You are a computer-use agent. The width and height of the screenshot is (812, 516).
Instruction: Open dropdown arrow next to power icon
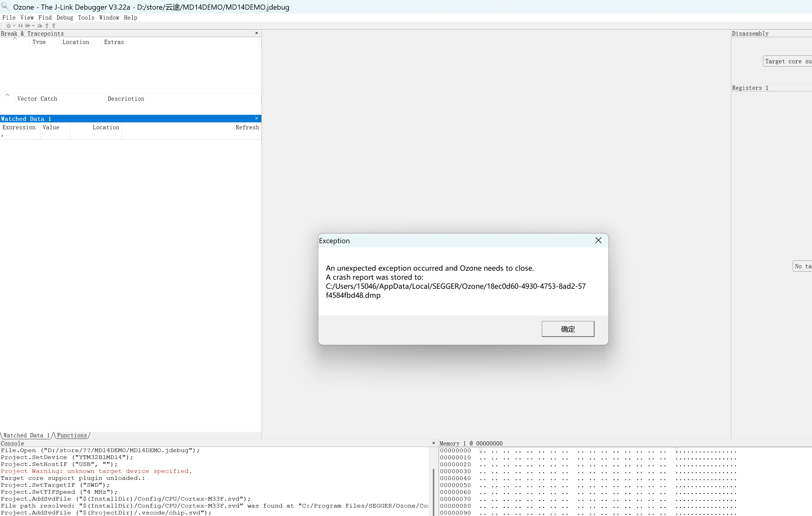click(14, 26)
